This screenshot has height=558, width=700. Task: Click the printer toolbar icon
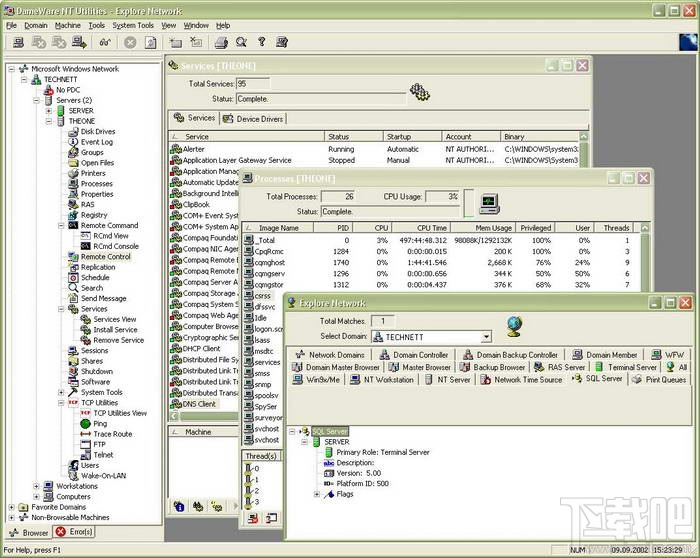(221, 42)
